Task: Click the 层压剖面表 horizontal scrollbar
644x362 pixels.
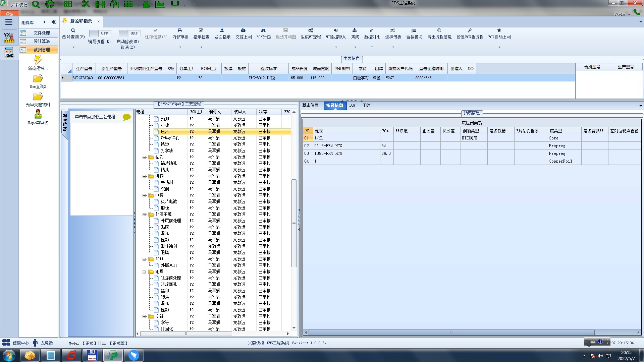Action: pos(451,333)
